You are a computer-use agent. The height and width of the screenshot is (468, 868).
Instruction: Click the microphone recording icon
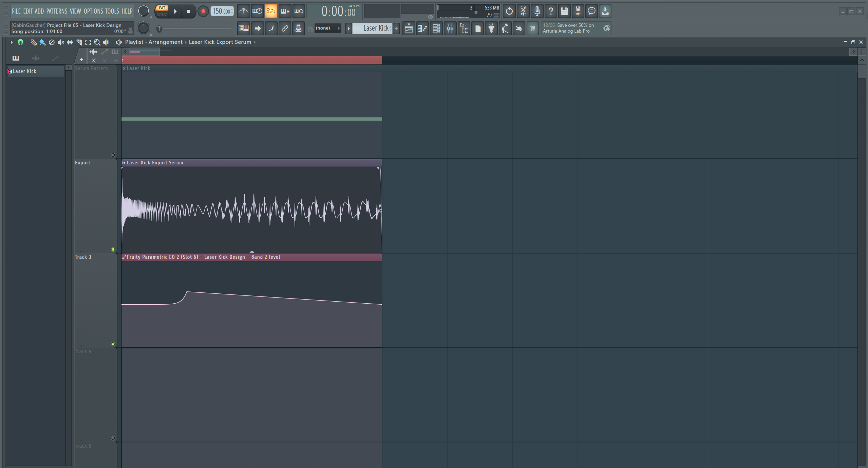(537, 11)
